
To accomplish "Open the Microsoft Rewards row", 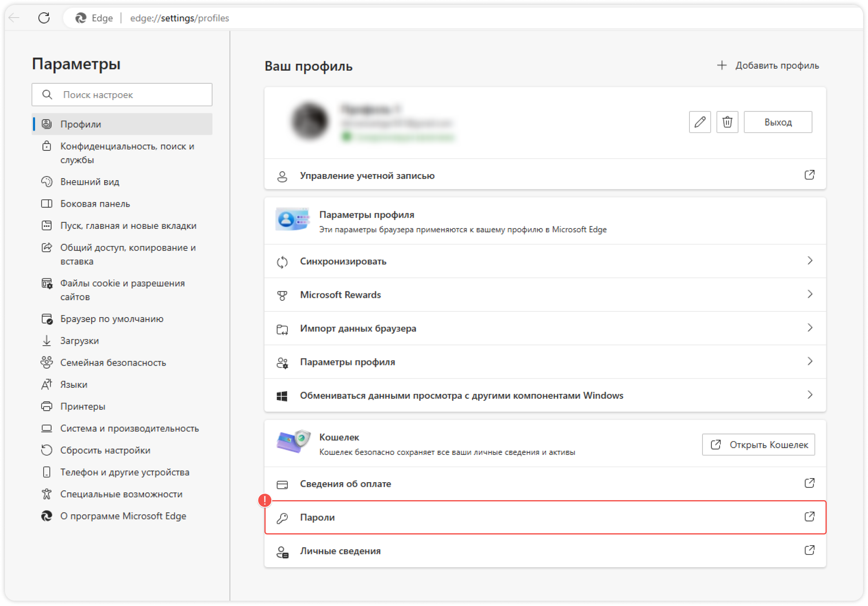I will (x=545, y=295).
